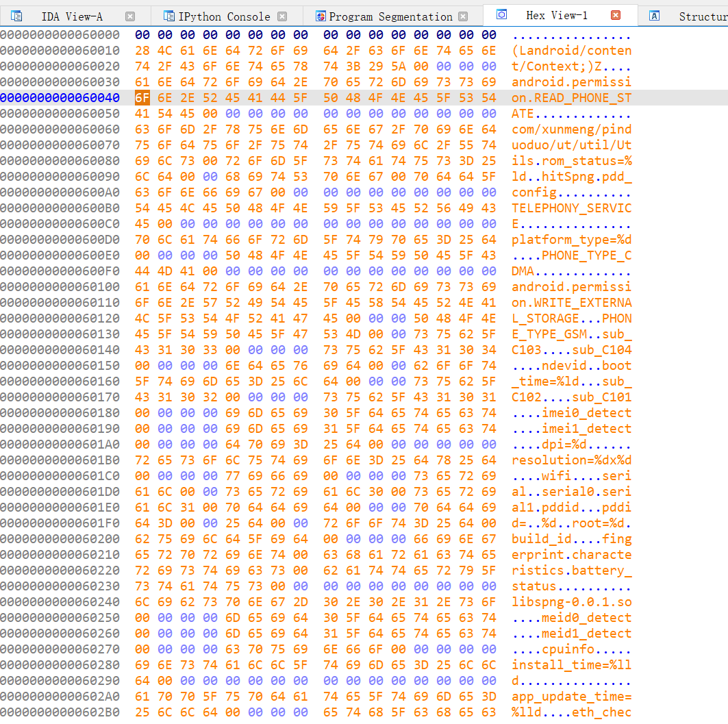Select ASCII text '....meid0_detect'
The height and width of the screenshot is (724, 728).
572,618
